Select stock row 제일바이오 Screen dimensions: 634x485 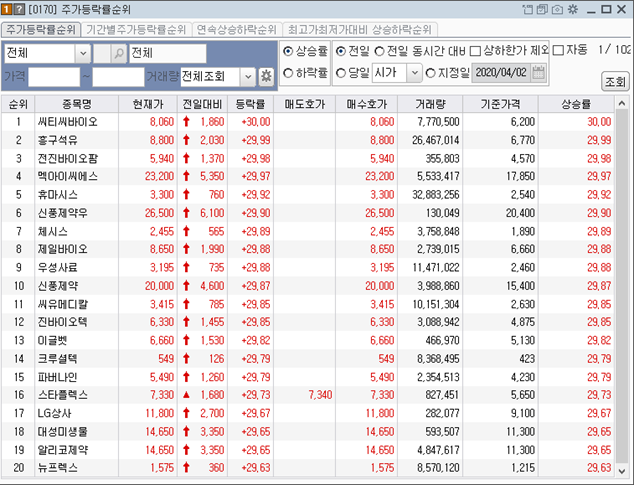(308, 249)
